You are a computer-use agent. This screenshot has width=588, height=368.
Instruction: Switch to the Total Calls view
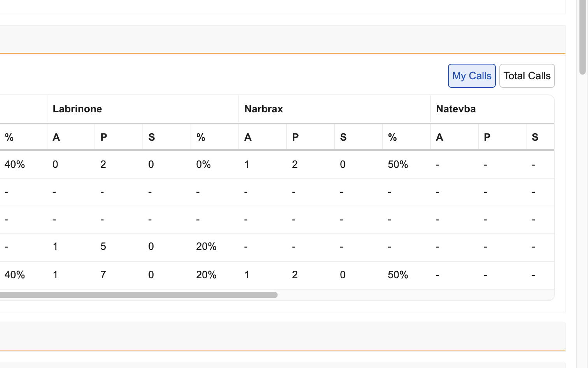527,76
